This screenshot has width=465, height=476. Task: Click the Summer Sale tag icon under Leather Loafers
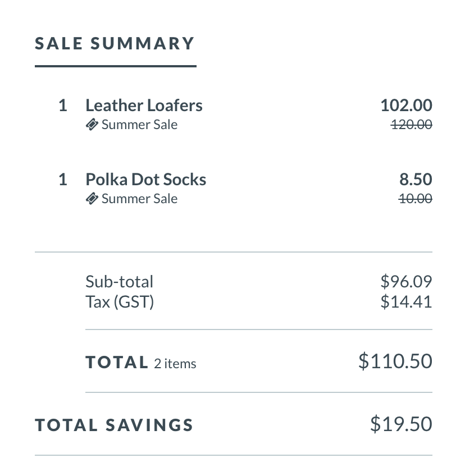tap(92, 125)
